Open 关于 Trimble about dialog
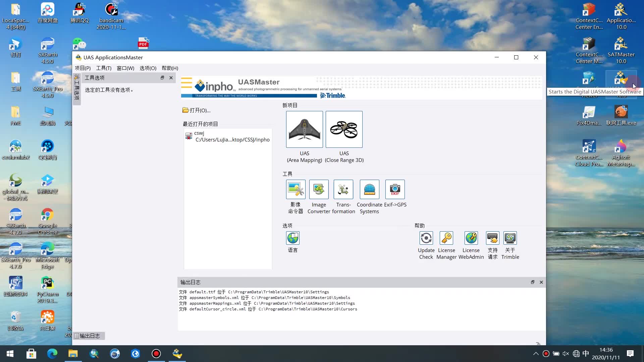The image size is (644, 362). (510, 238)
